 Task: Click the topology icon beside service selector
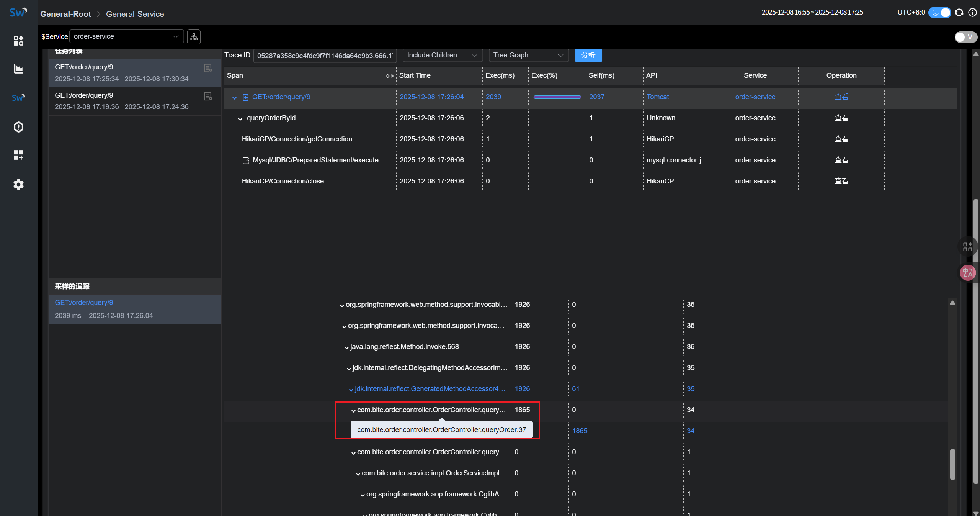(194, 37)
